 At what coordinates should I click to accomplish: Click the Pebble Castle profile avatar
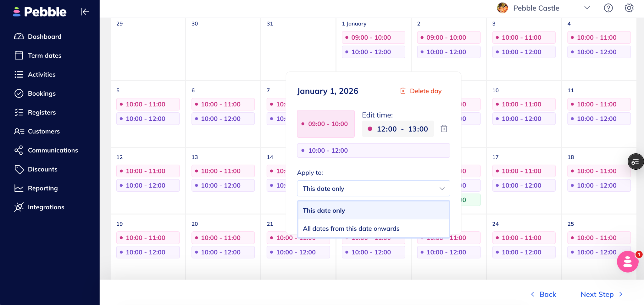(502, 8)
